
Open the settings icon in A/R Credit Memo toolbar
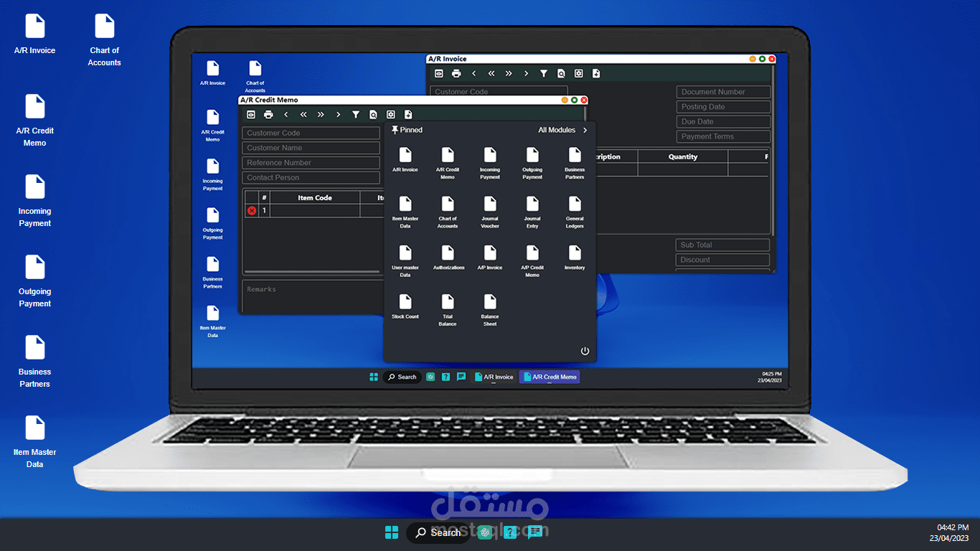[x=391, y=115]
